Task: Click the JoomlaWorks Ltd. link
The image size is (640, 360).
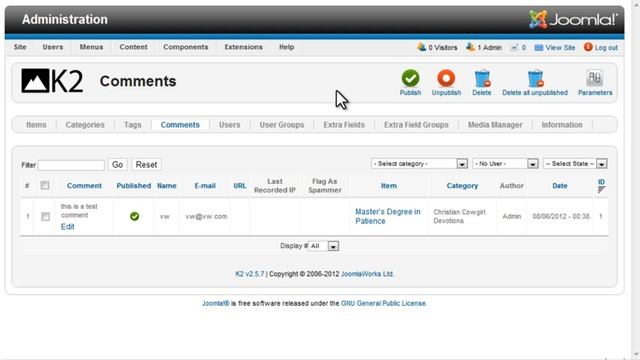Action: click(x=367, y=274)
